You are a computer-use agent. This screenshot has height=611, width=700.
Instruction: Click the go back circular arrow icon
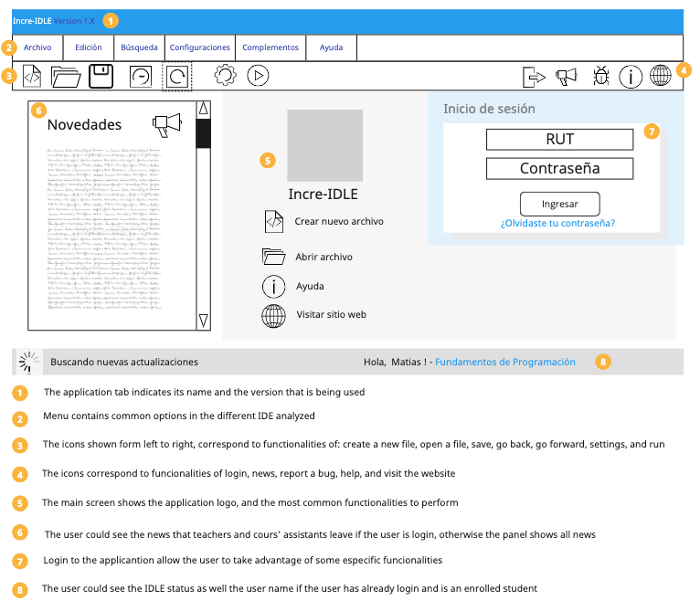click(140, 76)
